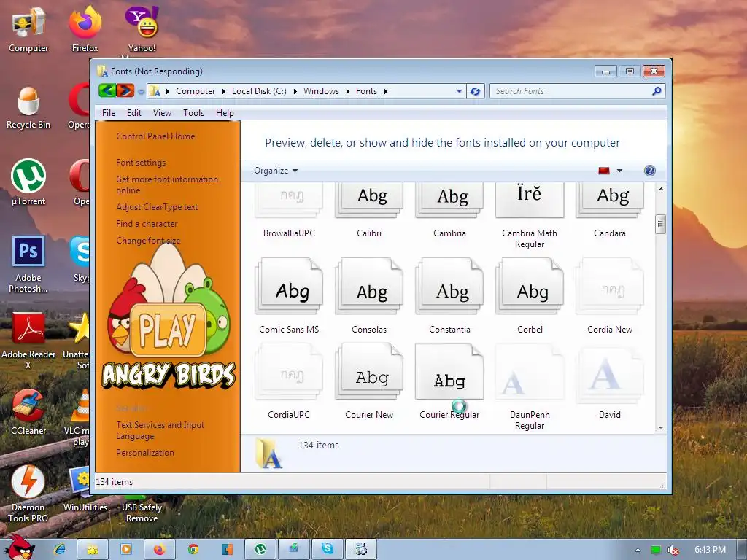Open Text Services and Input Language
Screen dimensions: 747x560
pos(160,430)
